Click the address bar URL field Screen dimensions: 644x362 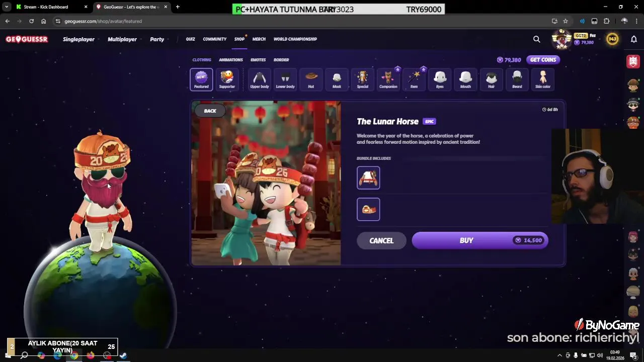tap(302, 21)
